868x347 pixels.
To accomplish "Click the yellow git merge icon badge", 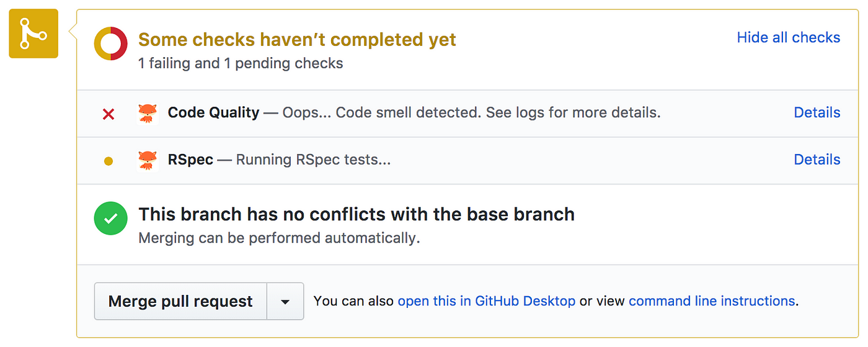I will coord(33,34).
